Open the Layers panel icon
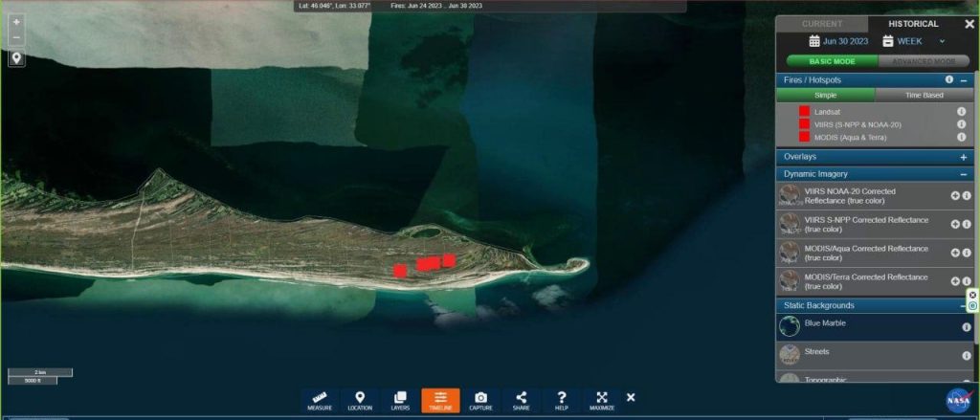This screenshot has width=980, height=420. 400,400
